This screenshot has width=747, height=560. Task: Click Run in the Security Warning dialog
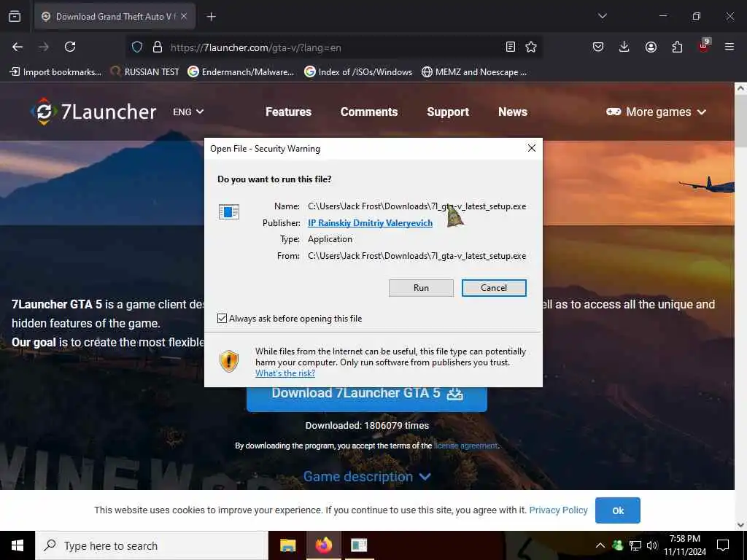point(421,287)
